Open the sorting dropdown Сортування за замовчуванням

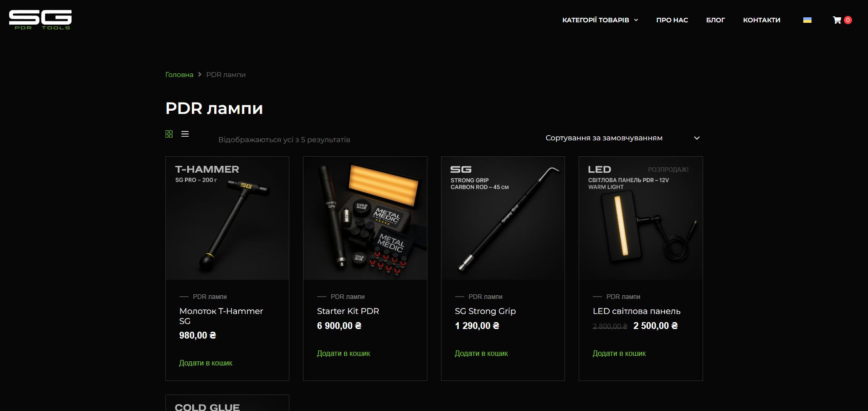[x=622, y=138]
